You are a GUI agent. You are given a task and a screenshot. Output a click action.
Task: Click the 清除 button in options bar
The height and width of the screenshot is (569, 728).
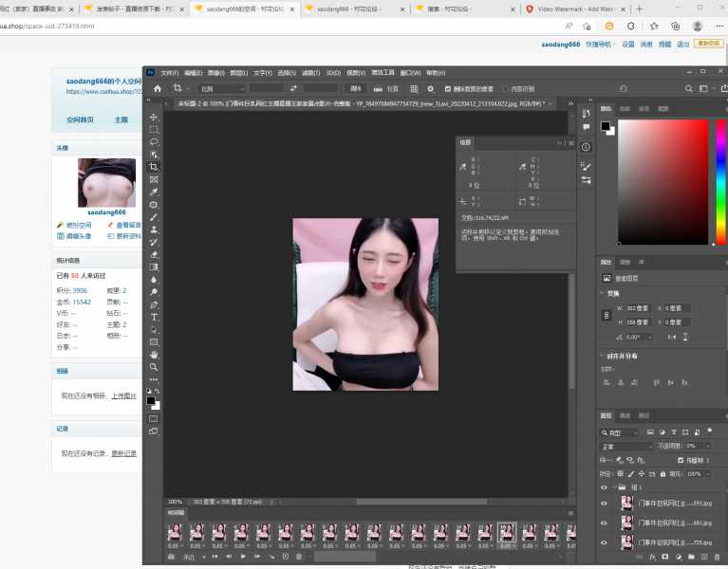[356, 88]
